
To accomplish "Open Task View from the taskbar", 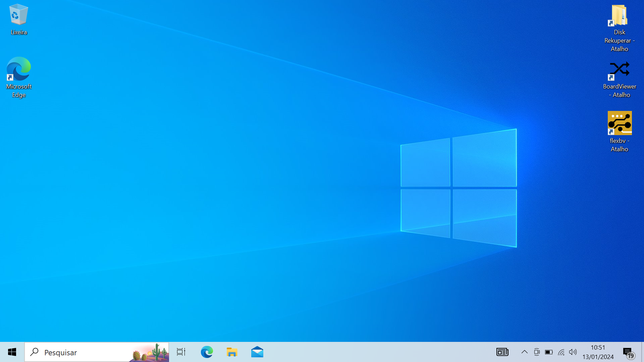I will click(181, 352).
